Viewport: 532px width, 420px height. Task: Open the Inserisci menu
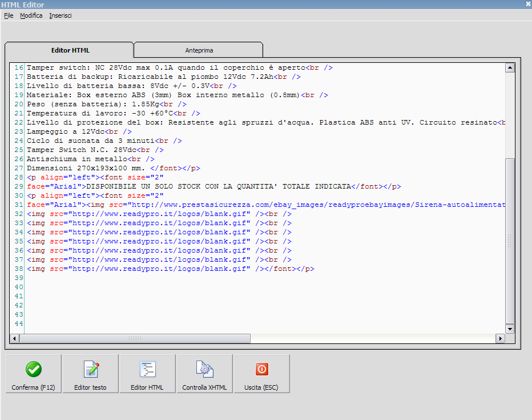point(61,15)
